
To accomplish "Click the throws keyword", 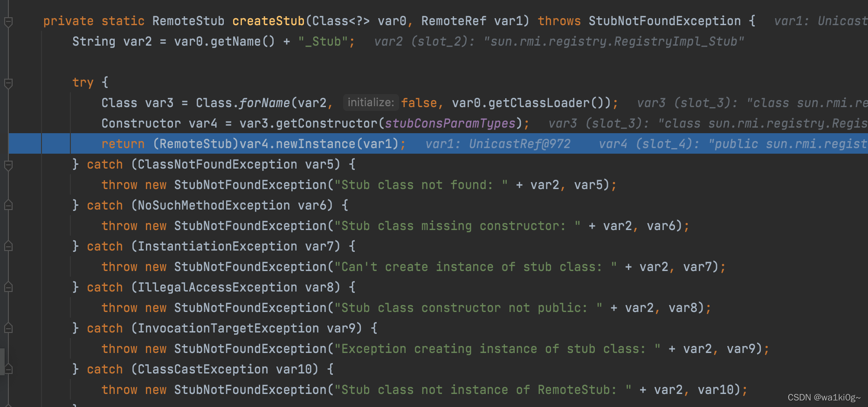I will pyautogui.click(x=559, y=21).
